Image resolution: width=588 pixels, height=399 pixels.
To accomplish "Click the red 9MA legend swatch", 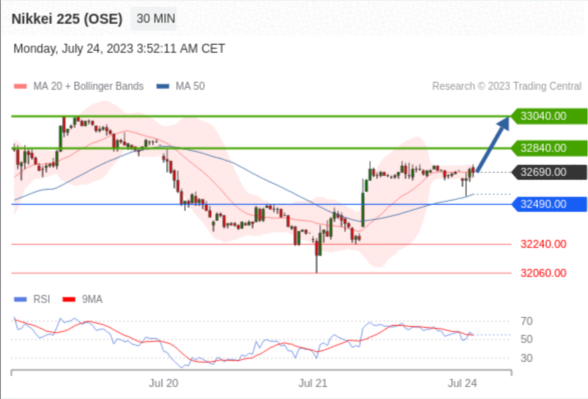I will tap(69, 299).
